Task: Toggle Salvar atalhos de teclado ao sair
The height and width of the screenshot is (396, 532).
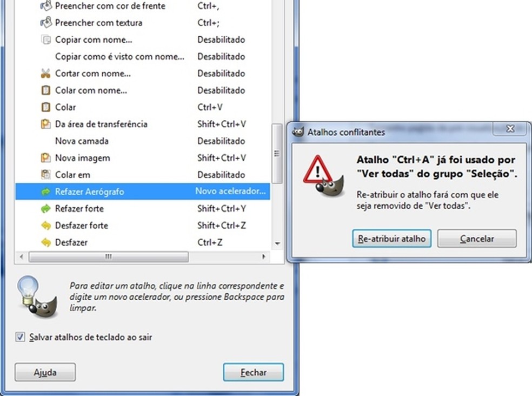Action: click(20, 337)
